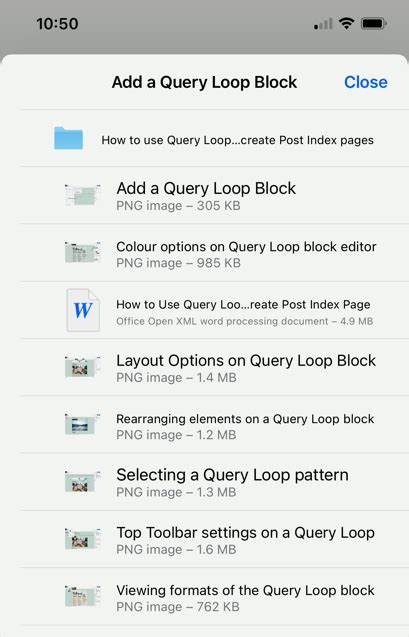
Task: Open the Selecting a Query Loop pattern thumbnail
Action: [x=82, y=482]
